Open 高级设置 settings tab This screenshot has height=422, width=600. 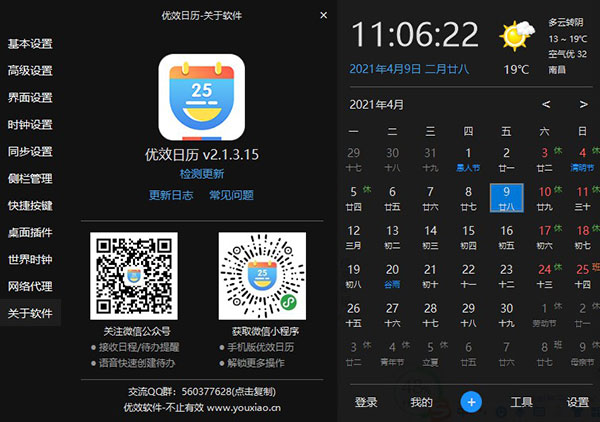click(x=30, y=70)
